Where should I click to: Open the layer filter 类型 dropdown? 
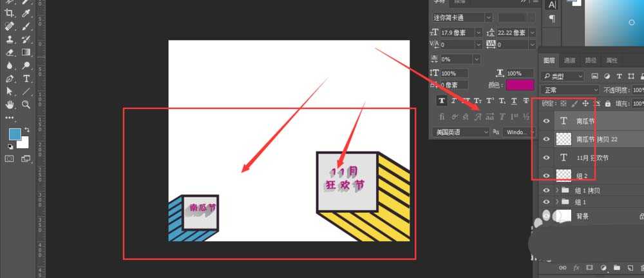tap(562, 76)
